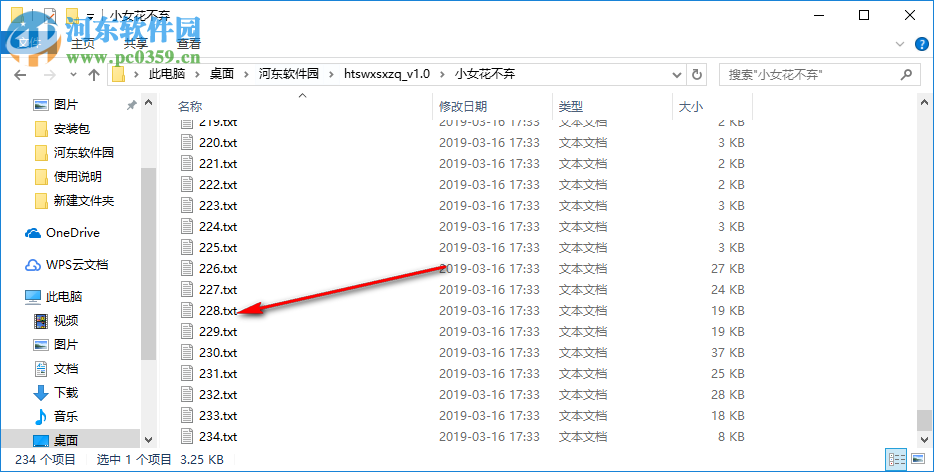
Task: Click the navigation pane scroll-down arrow
Action: tap(149, 440)
